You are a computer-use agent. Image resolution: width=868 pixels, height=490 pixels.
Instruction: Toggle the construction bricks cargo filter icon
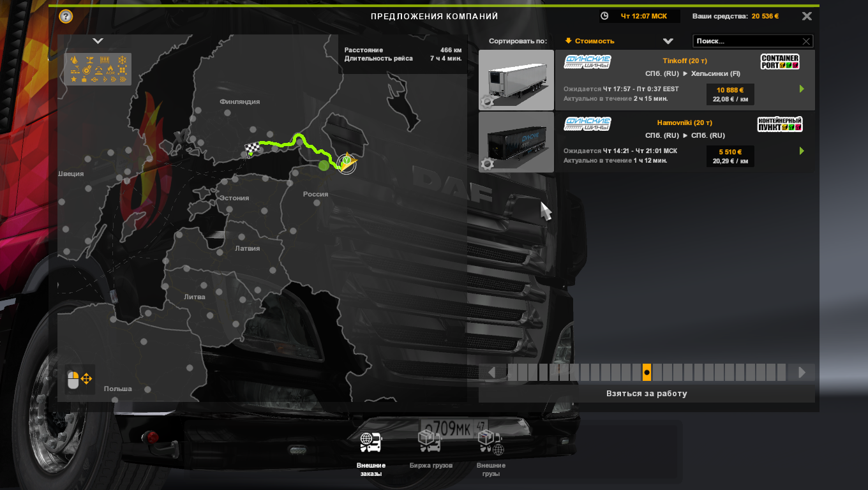tap(75, 70)
